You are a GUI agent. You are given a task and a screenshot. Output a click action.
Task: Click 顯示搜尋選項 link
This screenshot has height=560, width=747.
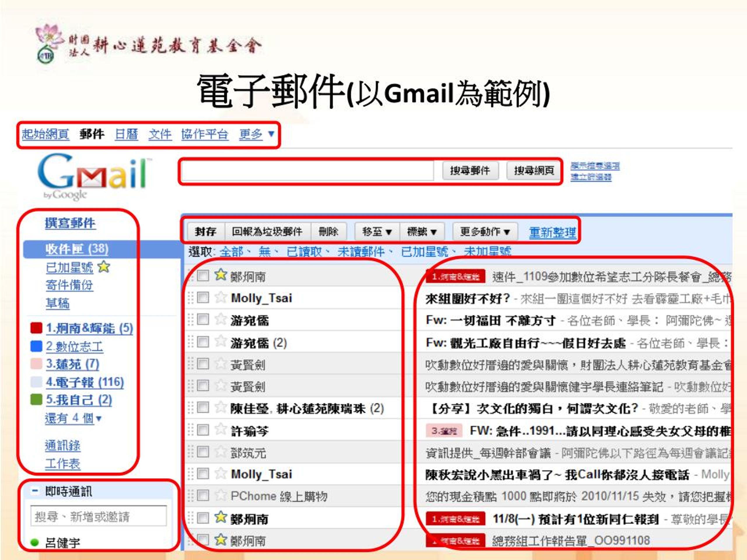coord(595,166)
